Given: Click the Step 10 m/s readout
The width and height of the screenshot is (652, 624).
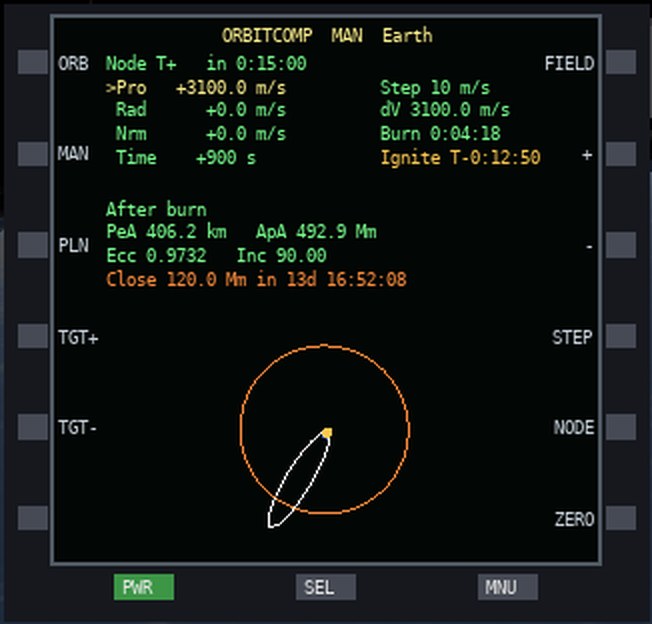Looking at the screenshot, I should (x=435, y=88).
